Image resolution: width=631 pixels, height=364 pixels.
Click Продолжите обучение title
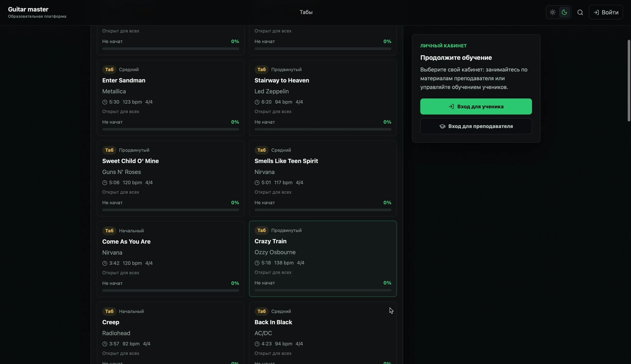pos(456,58)
